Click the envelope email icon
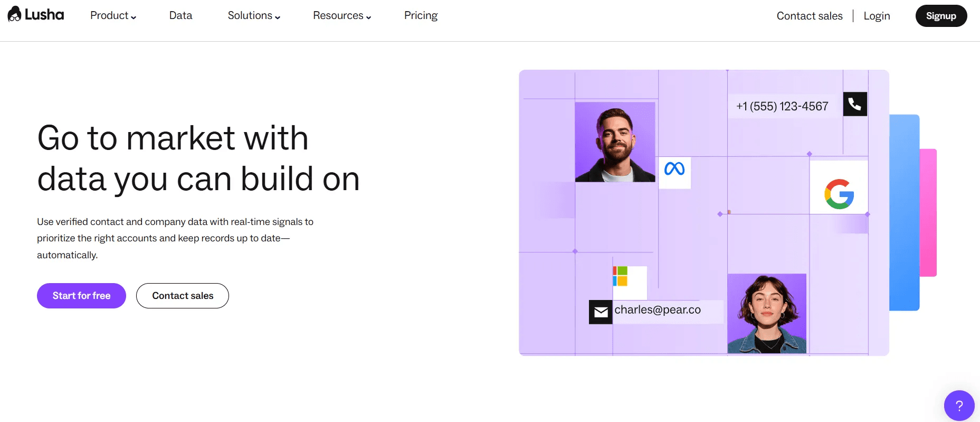The image size is (980, 422). pos(601,312)
